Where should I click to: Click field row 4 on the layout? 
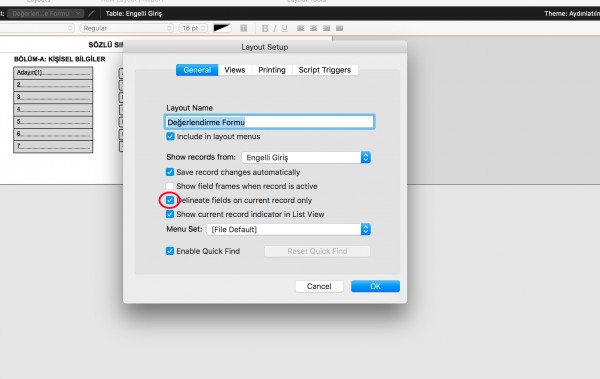[x=53, y=109]
